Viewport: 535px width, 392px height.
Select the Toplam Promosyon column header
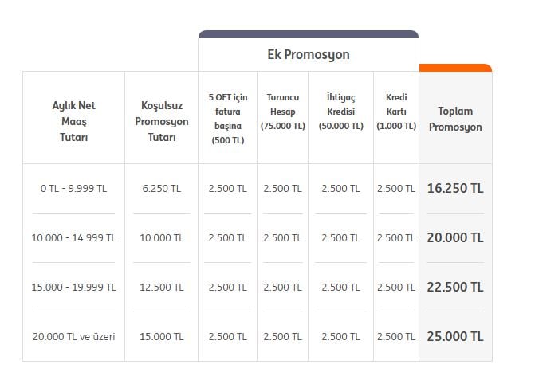click(455, 119)
